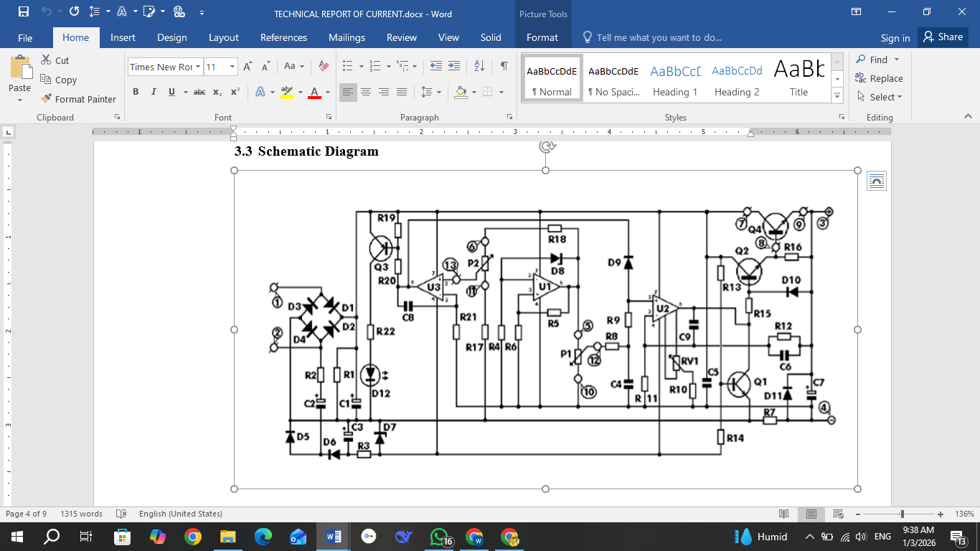This screenshot has height=551, width=980.
Task: Decrease paragraph indent
Action: (x=436, y=66)
